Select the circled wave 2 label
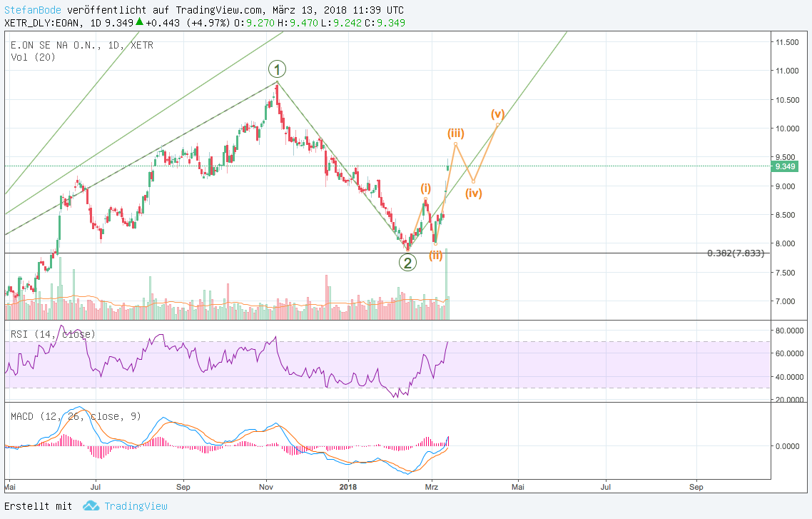 [407, 263]
